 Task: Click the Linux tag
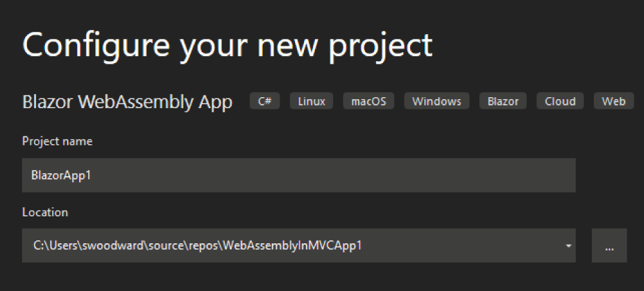coord(311,101)
